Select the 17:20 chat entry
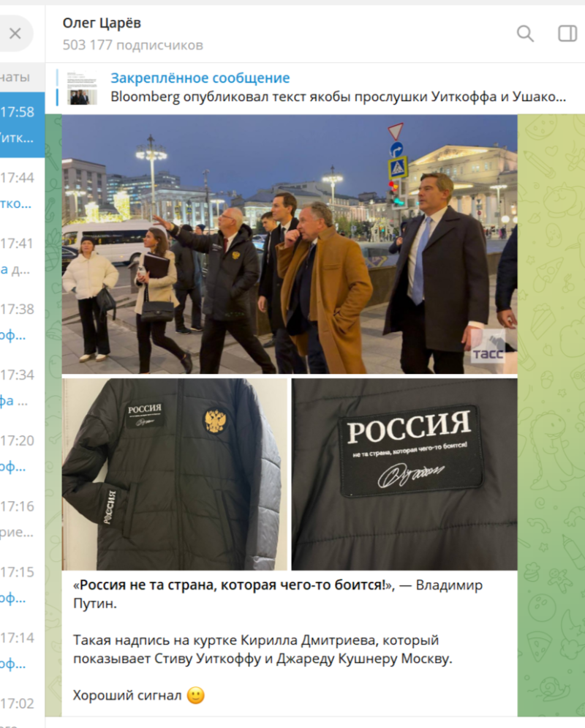This screenshot has width=585, height=728. (x=22, y=453)
